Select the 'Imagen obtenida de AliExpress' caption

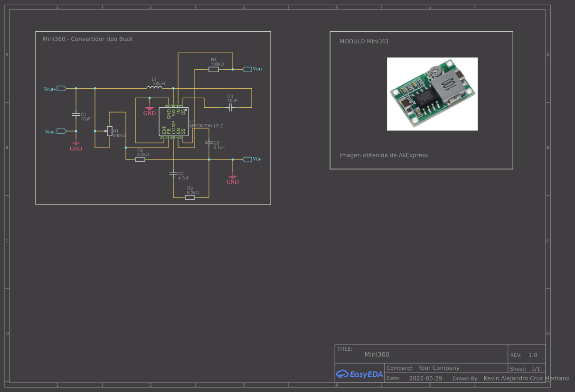[x=384, y=155]
